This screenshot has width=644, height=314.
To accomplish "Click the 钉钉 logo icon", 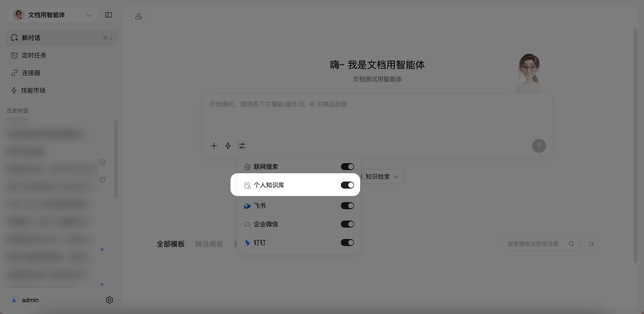I will point(247,243).
